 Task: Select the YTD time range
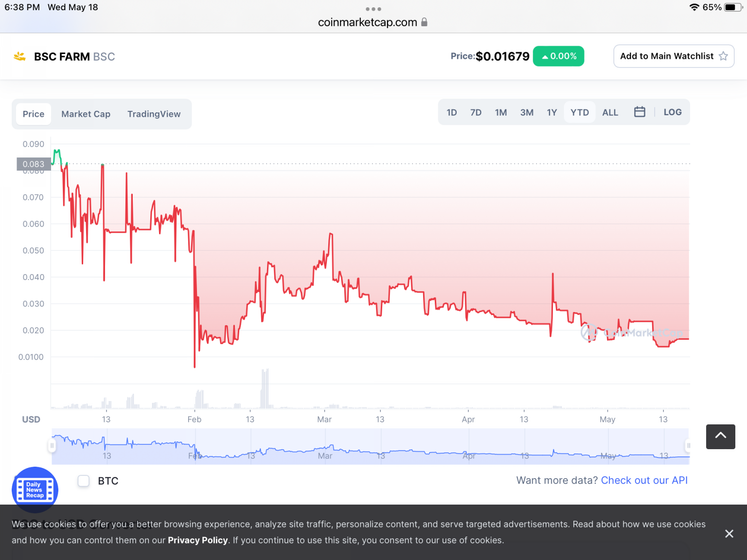point(580,112)
